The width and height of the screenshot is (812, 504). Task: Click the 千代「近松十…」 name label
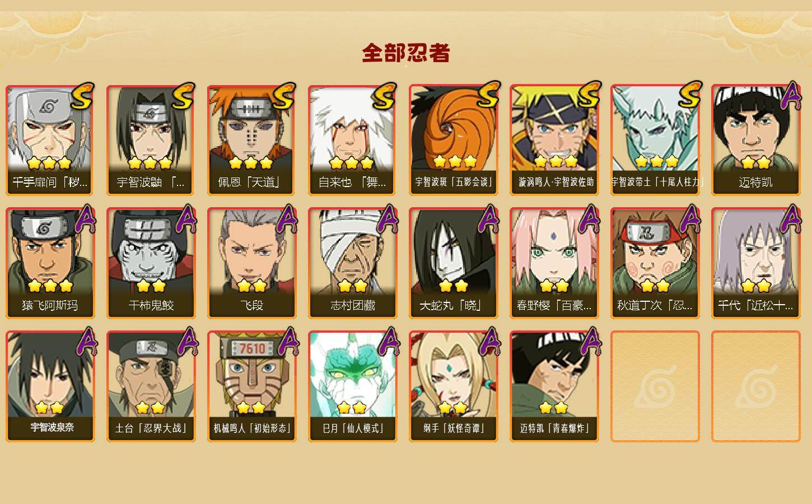(x=755, y=306)
